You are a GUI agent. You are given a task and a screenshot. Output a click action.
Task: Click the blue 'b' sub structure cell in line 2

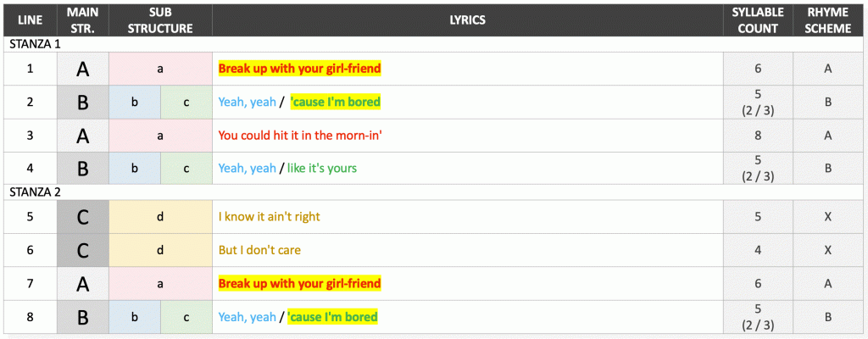point(135,102)
